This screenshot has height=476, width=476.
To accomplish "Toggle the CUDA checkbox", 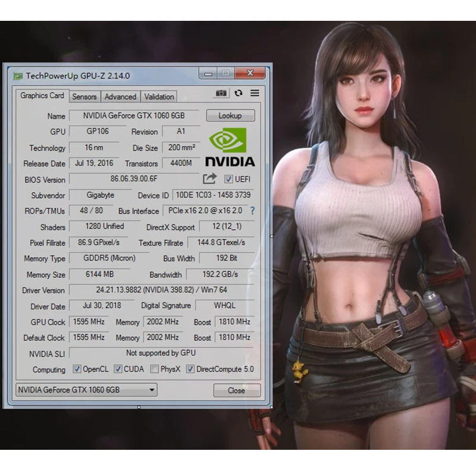I will tap(118, 369).
